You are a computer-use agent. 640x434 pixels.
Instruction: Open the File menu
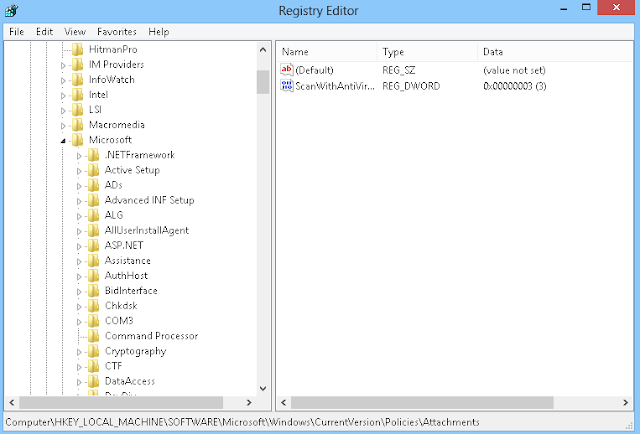17,31
